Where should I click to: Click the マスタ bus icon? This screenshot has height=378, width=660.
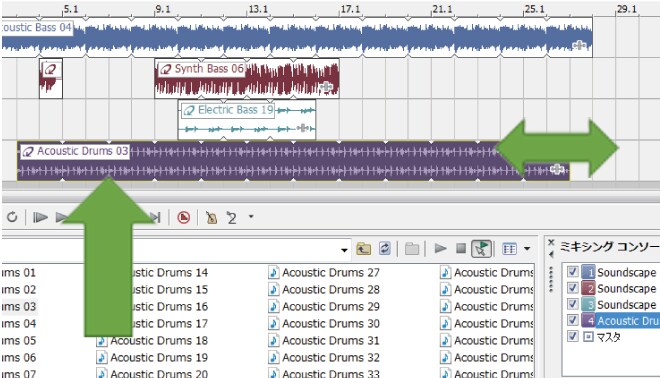click(x=588, y=336)
